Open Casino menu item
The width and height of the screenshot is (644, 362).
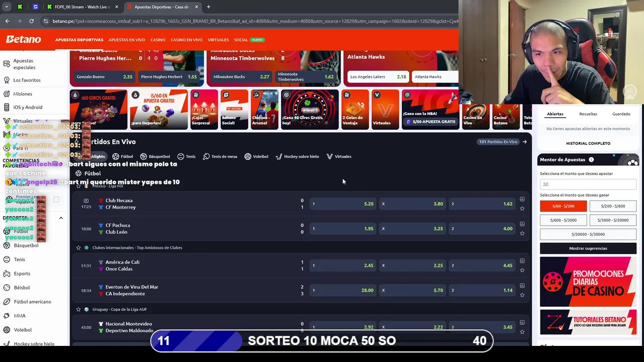point(157,40)
